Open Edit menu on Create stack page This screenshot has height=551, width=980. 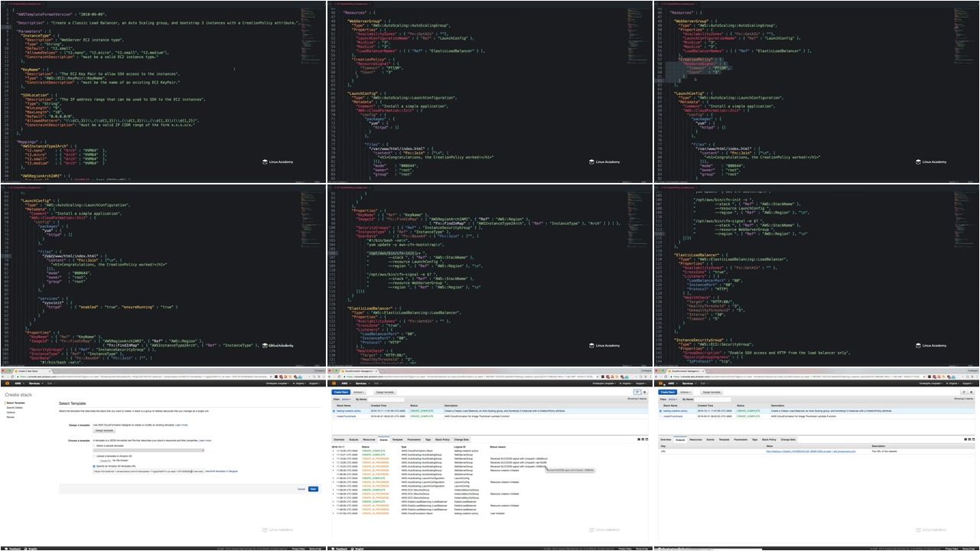[x=50, y=383]
